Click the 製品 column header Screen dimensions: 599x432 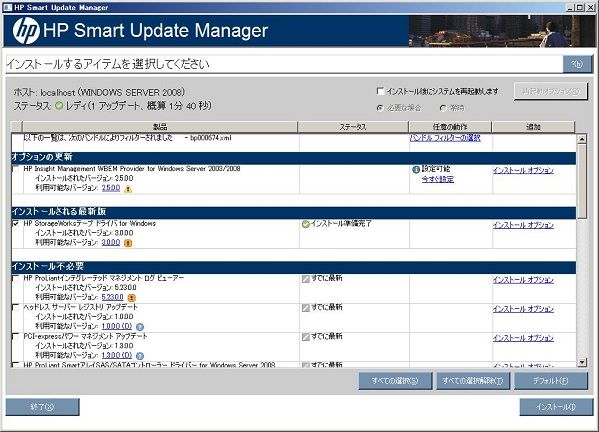[160, 127]
